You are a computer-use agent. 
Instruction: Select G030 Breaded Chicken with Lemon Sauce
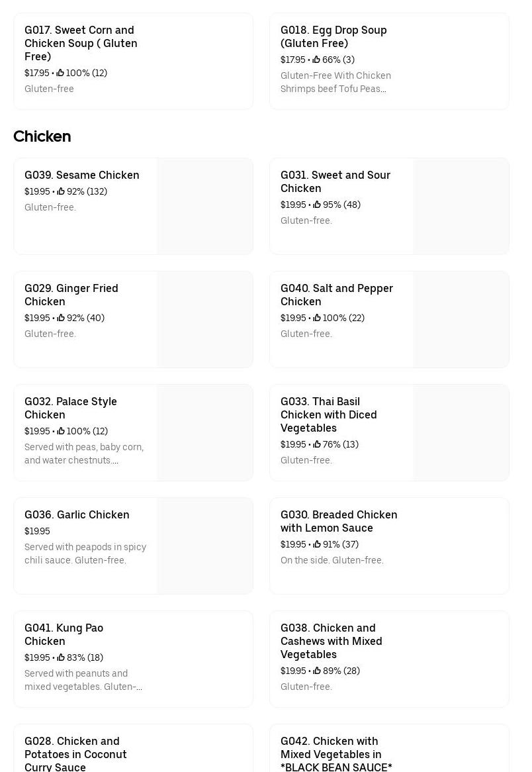[x=339, y=521]
